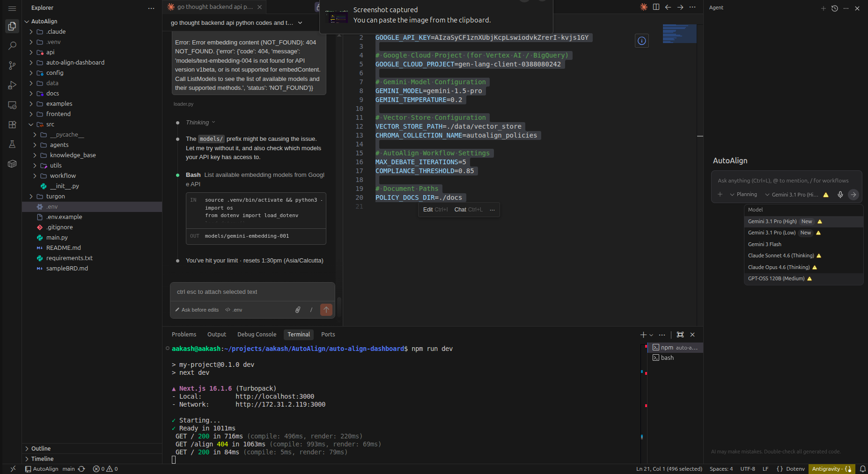The height and width of the screenshot is (474, 868).
Task: Open the Planning mode dropdown
Action: [x=743, y=195]
